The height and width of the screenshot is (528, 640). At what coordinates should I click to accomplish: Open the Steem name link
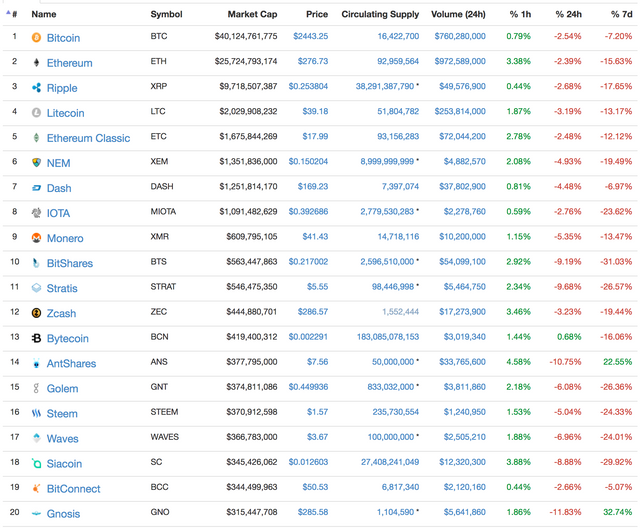[62, 414]
